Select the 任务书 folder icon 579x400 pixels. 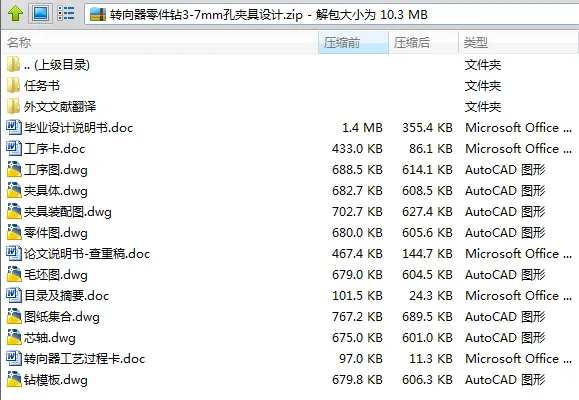(x=14, y=85)
